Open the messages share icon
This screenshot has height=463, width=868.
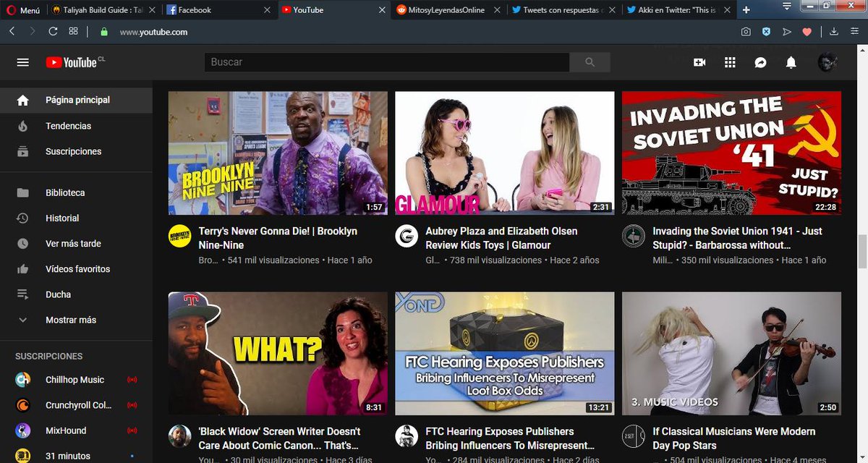pyautogui.click(x=760, y=62)
